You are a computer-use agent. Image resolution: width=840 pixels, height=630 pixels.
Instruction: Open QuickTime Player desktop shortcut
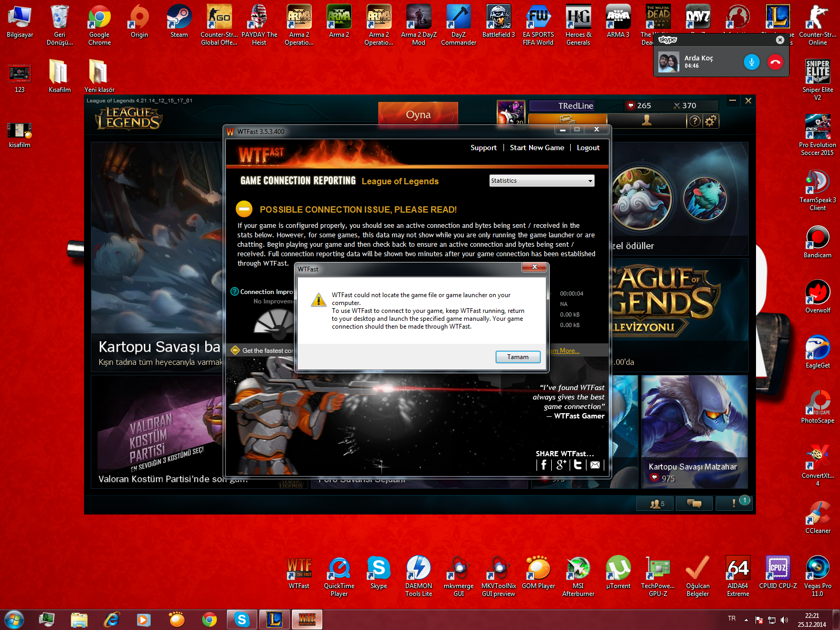(x=339, y=576)
